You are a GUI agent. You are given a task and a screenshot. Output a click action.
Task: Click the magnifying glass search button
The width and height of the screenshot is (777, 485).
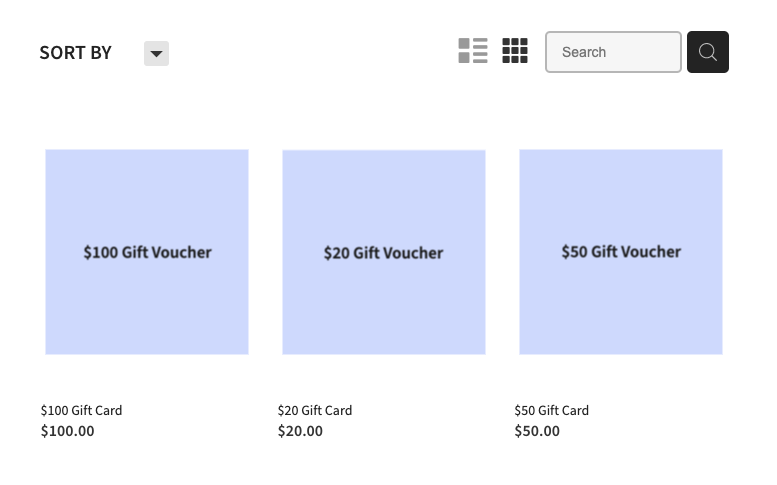pyautogui.click(x=708, y=52)
